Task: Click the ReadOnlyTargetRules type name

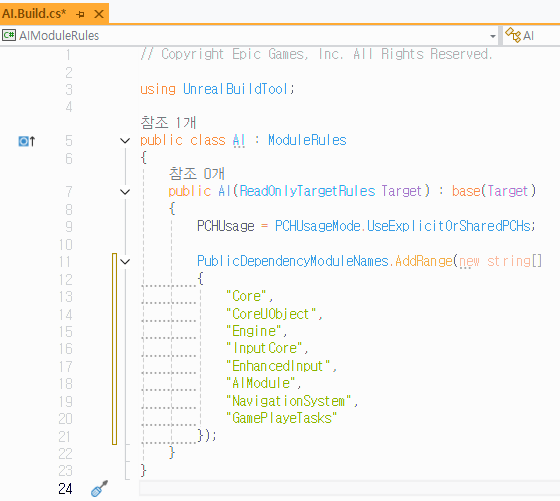Action: pos(307,191)
